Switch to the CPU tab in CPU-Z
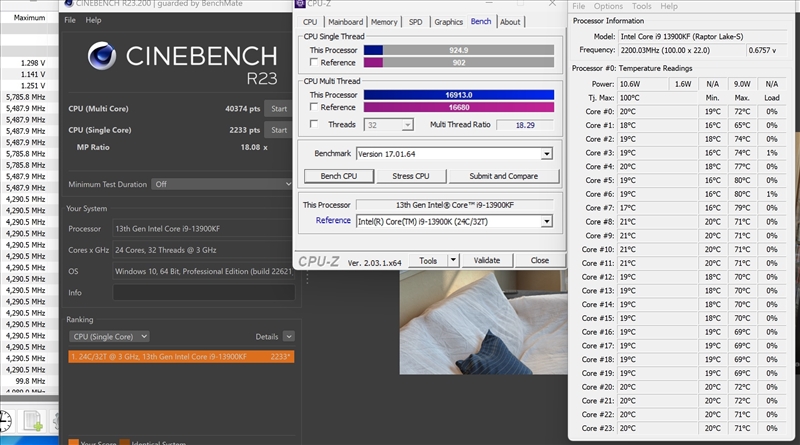The image size is (800, 445). (310, 22)
